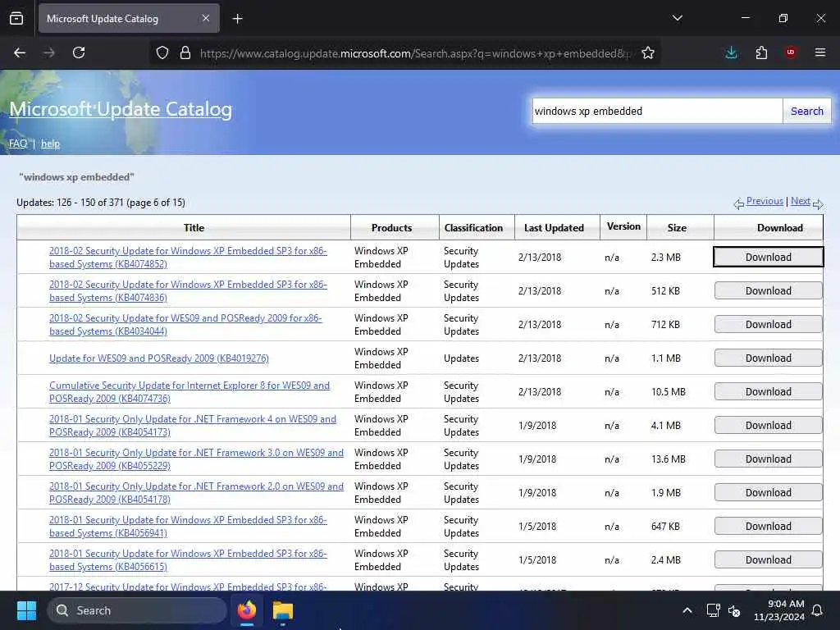
Task: Open the tracking protection shield icon
Action: (x=162, y=52)
